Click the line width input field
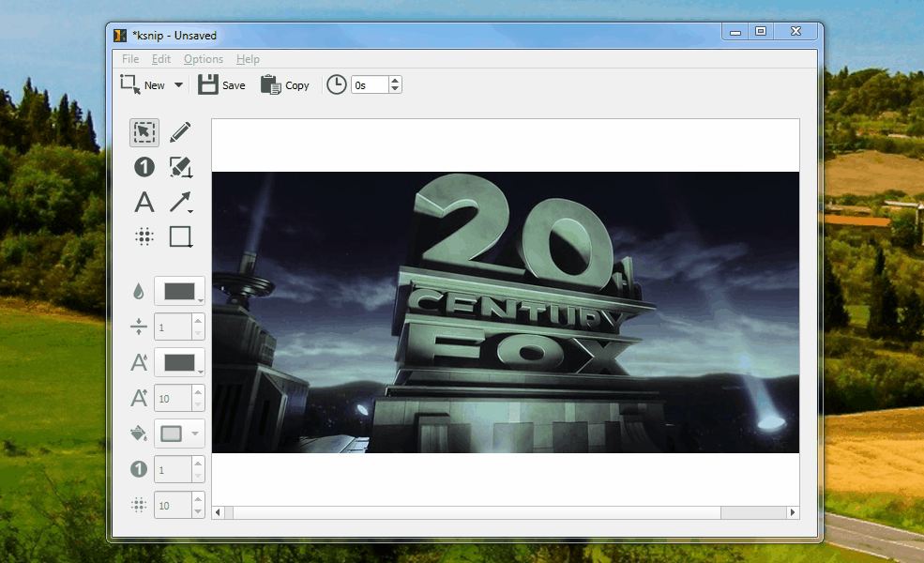924x563 pixels. click(x=174, y=327)
